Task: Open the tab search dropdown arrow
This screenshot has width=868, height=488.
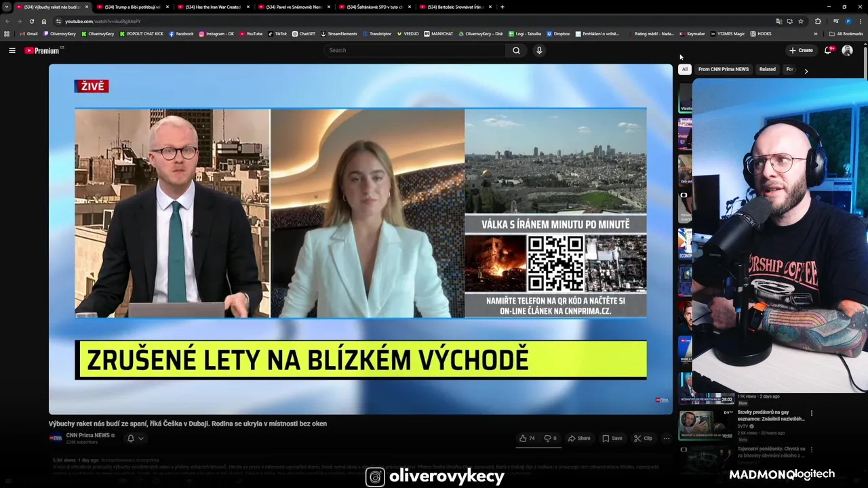Action: [7, 7]
